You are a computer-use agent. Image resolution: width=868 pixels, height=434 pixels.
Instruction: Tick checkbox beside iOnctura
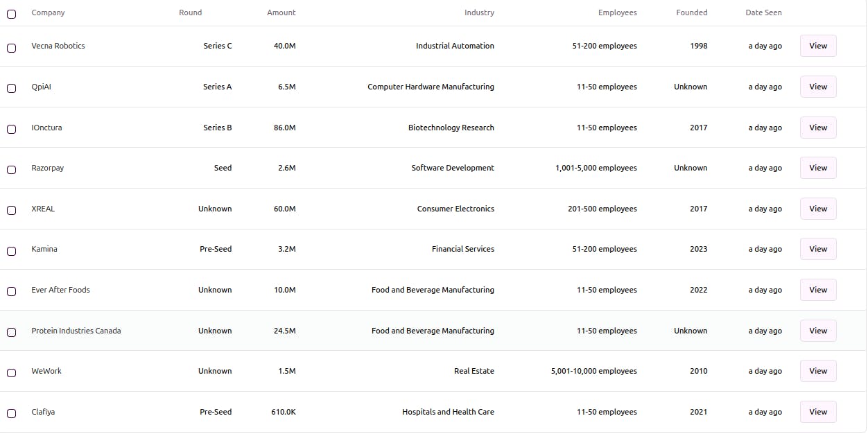click(11, 129)
